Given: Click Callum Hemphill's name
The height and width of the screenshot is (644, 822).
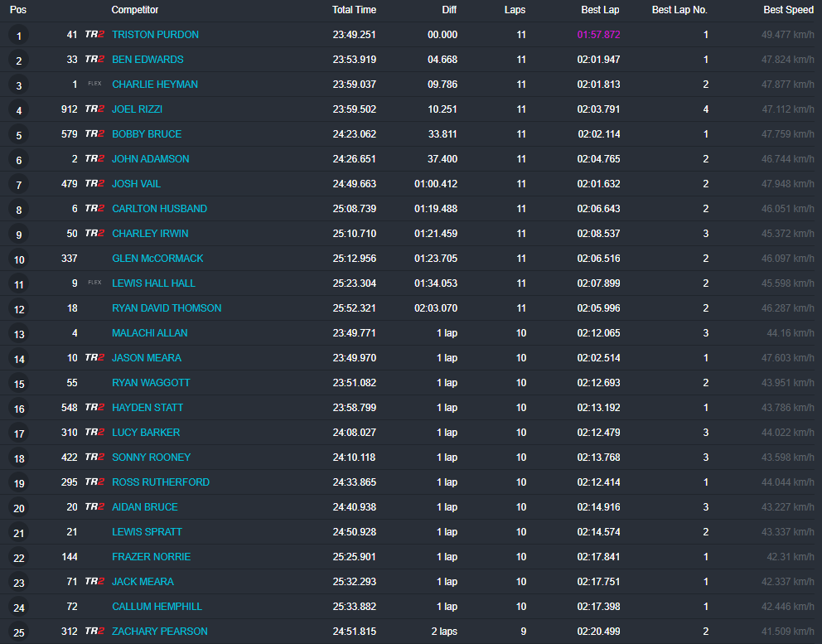Looking at the screenshot, I should 157,607.
